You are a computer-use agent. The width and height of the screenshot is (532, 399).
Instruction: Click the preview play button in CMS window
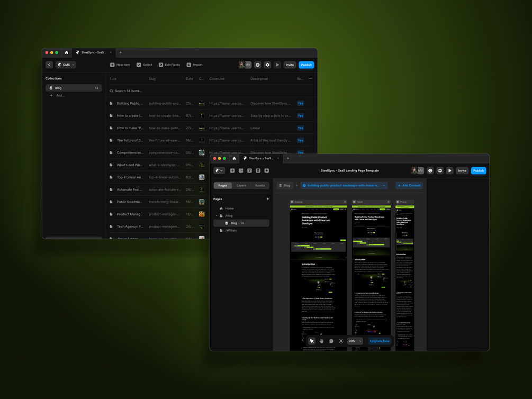coord(277,65)
